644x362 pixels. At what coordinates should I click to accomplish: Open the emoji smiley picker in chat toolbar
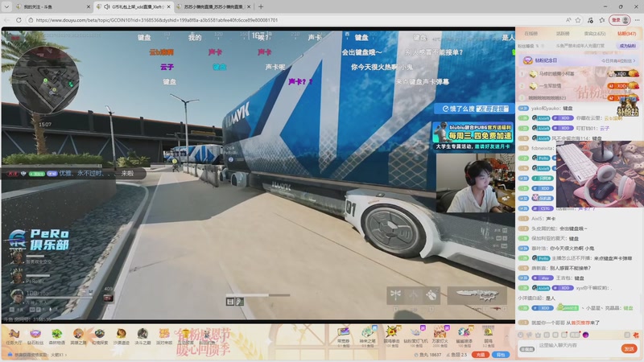[521, 335]
